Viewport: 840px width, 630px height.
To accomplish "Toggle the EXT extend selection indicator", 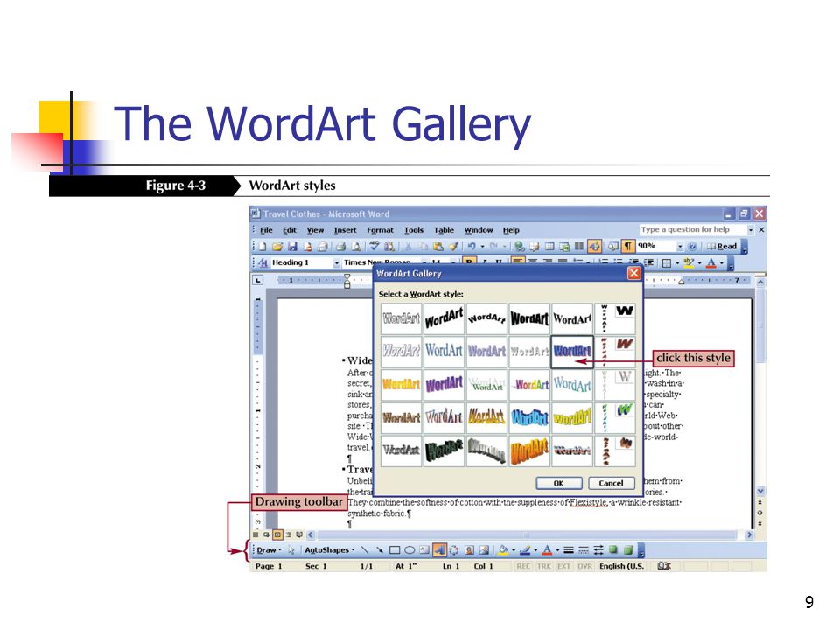I will [x=564, y=566].
